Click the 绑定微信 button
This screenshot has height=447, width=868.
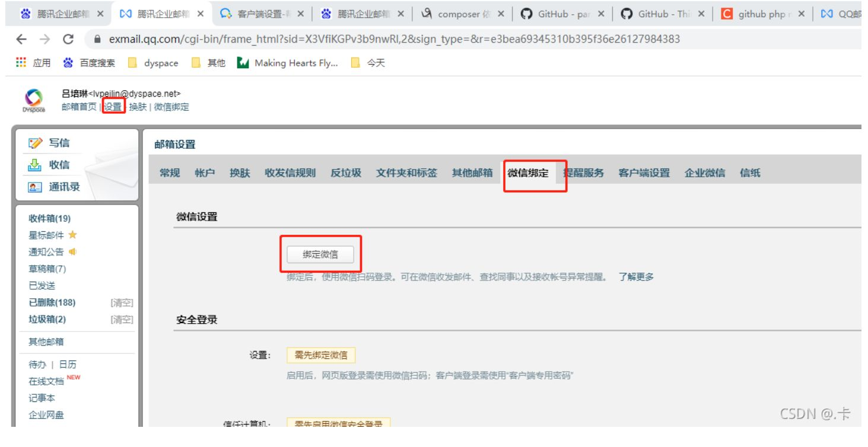tap(320, 254)
